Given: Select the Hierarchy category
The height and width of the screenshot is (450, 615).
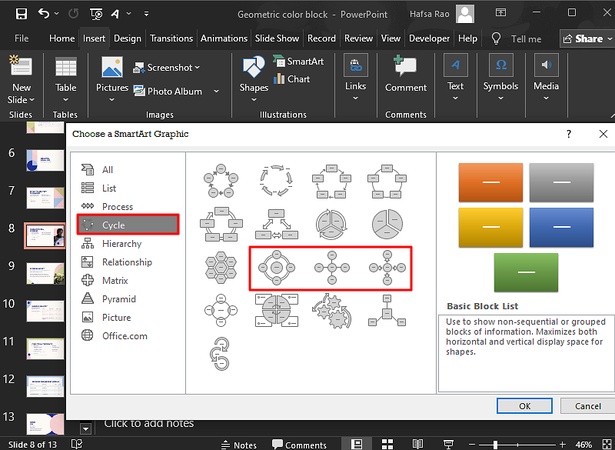Looking at the screenshot, I should 121,244.
